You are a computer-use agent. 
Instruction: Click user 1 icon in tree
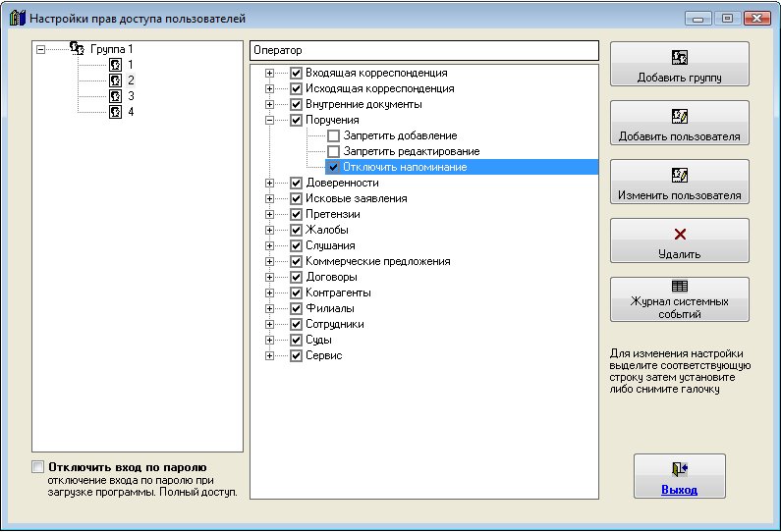click(x=115, y=65)
